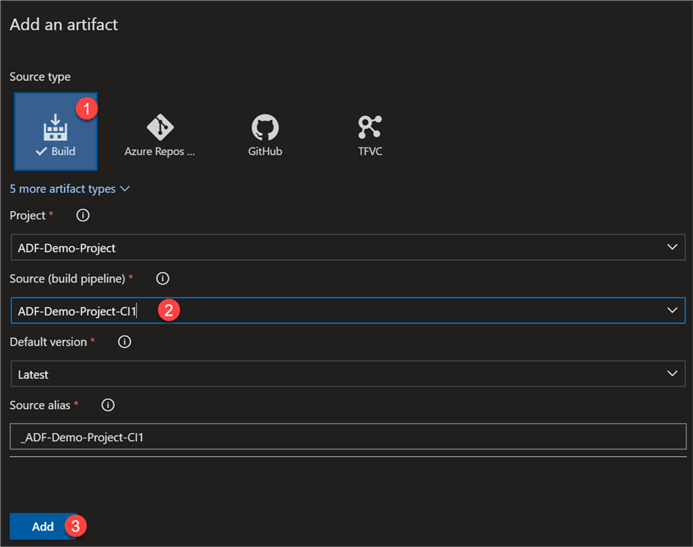Screen dimensions: 693x547
Task: Click the info icon beside Source alias
Action: coord(108,405)
